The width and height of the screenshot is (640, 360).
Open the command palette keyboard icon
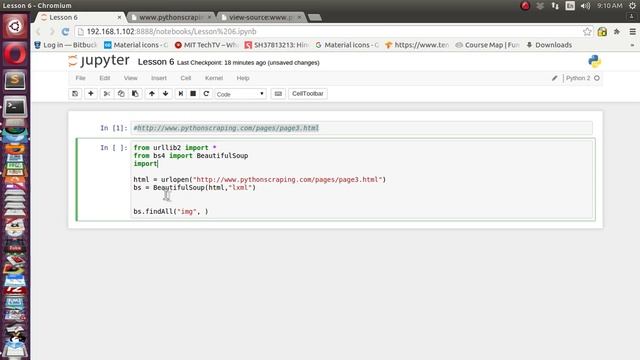point(278,93)
